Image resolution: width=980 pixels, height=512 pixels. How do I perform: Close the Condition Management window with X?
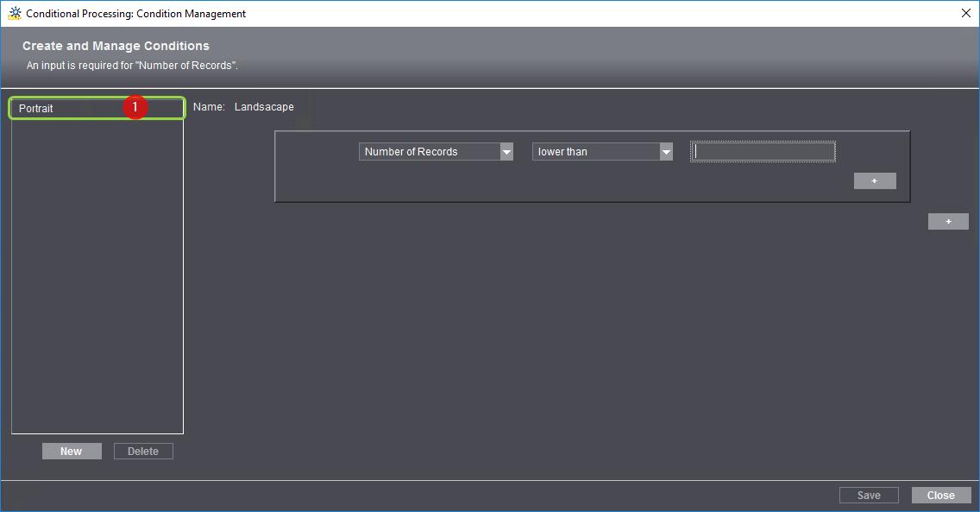[x=965, y=14]
